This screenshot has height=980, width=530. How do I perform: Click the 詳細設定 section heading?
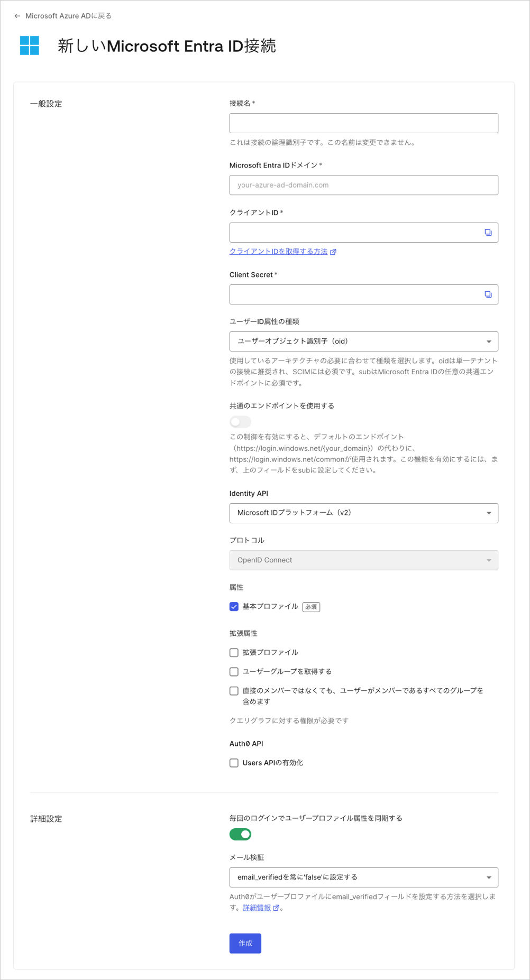[46, 819]
